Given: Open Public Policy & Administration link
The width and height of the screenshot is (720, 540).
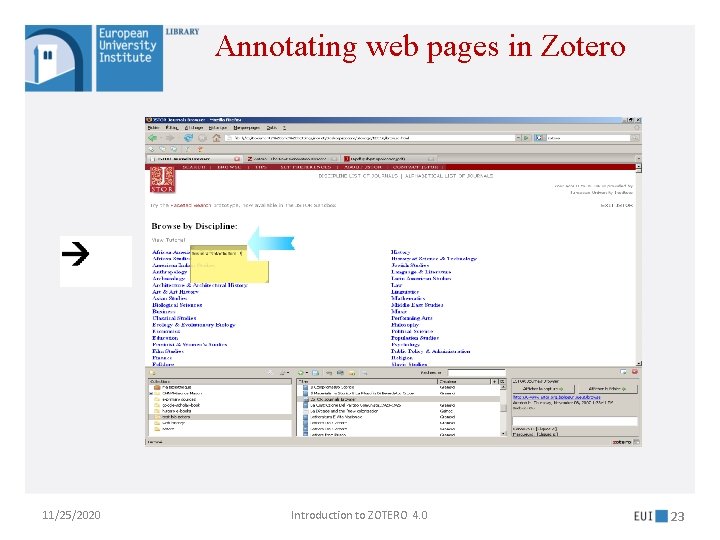Looking at the screenshot, I should pos(430,351).
